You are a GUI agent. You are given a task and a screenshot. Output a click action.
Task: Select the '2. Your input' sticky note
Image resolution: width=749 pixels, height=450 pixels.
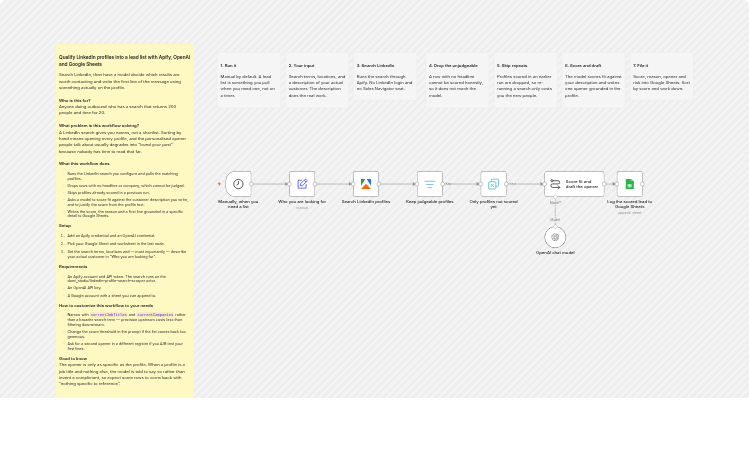click(317, 80)
